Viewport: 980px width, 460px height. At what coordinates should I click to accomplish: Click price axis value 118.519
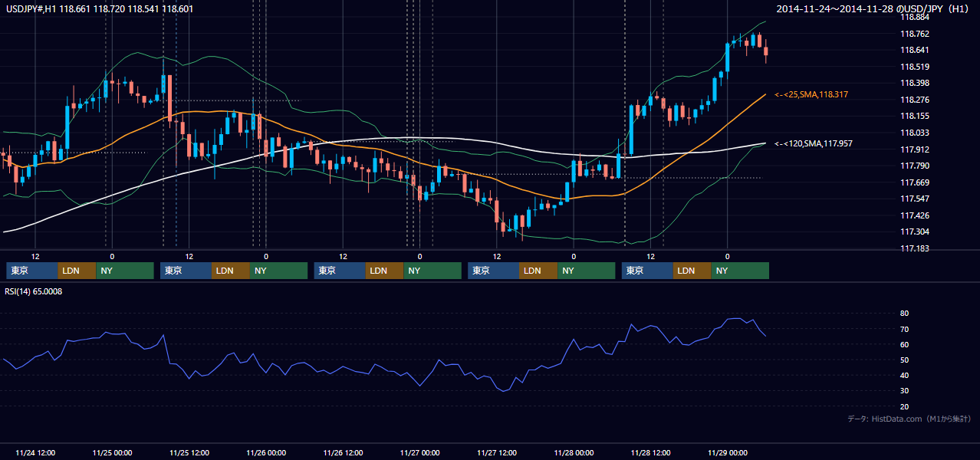click(x=915, y=67)
